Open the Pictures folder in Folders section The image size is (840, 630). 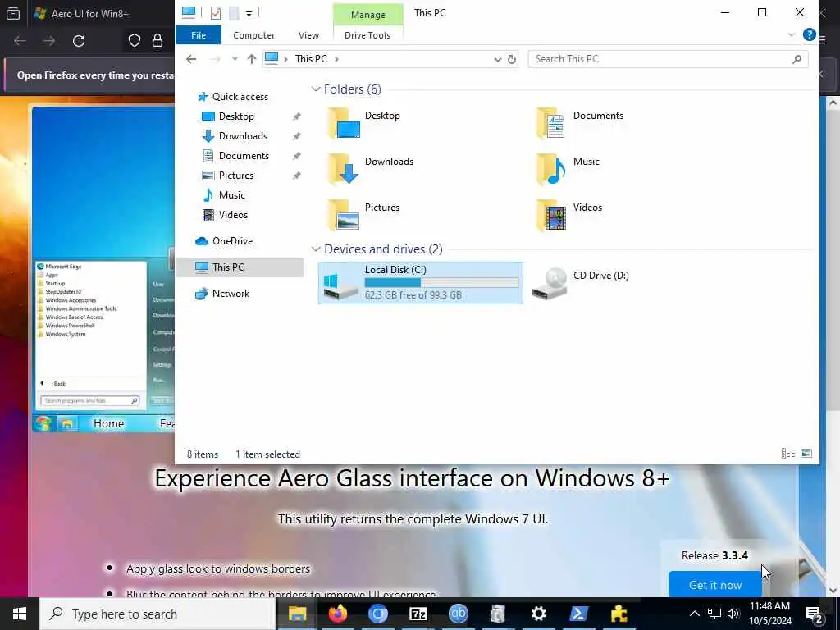point(363,214)
